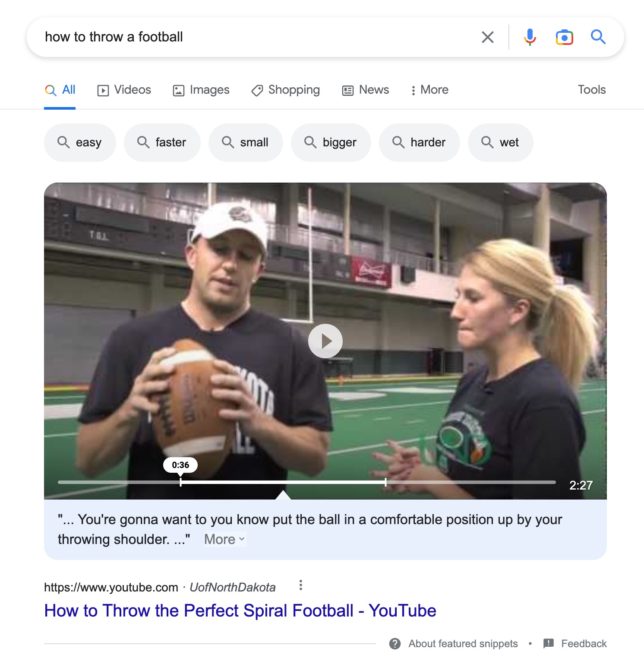This screenshot has width=644, height=664.
Task: Click the Shopping tag icon
Action: pos(256,90)
